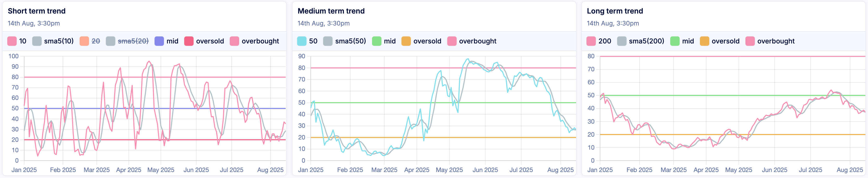Click the 'Medium term trend' heading
868x178 pixels.
[x=331, y=11]
